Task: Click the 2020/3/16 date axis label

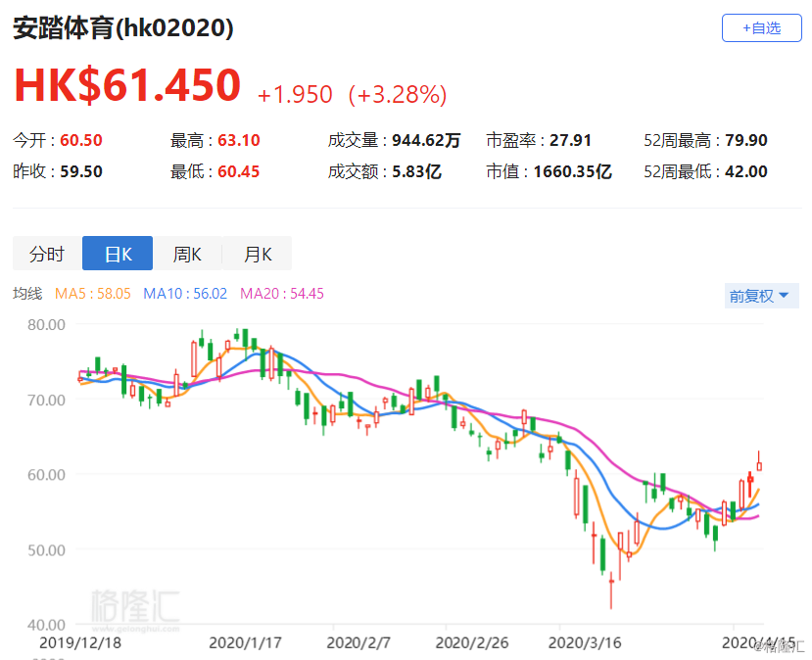Action: 585,642
